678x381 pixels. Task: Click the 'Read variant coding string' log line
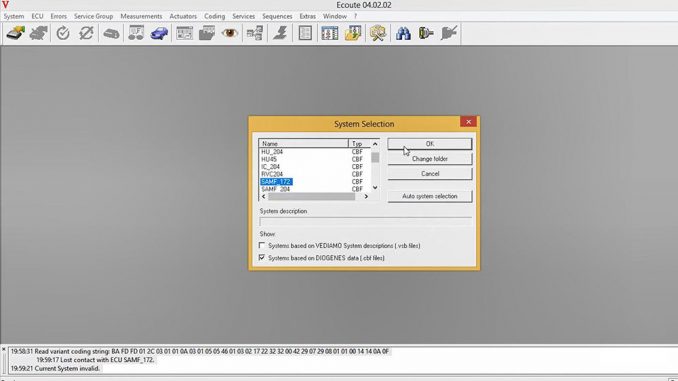(x=200, y=351)
